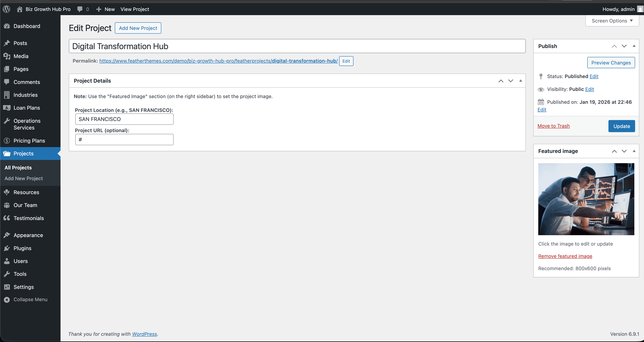Click the Industries building icon
The height and width of the screenshot is (342, 644).
(7, 95)
